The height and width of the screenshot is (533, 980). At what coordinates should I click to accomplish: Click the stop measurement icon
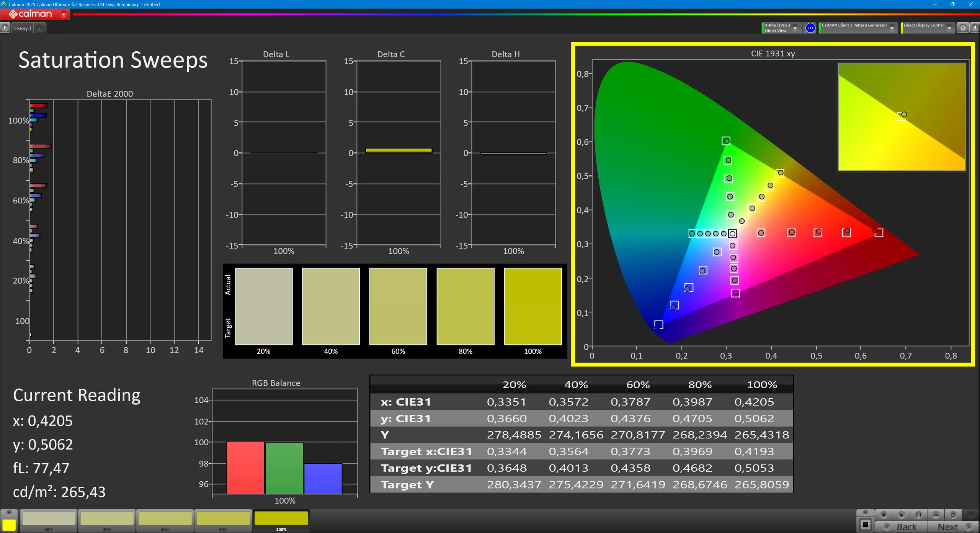pos(884,515)
